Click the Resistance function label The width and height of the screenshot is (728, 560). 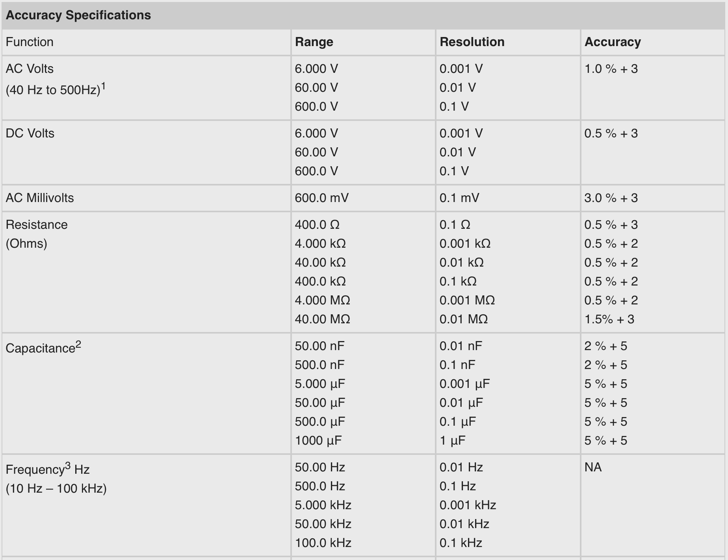coord(37,225)
